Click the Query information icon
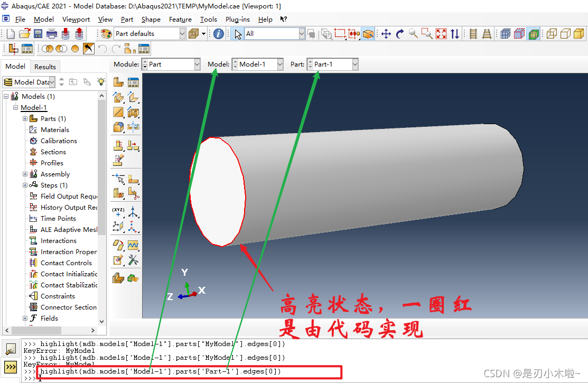 pos(219,34)
